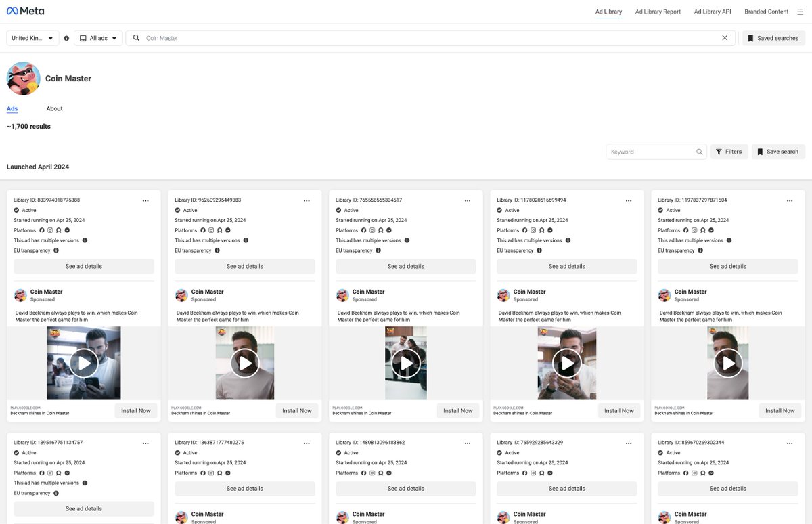Open more options for ad 1363871777480275
This screenshot has height=524, width=812.
point(307,443)
